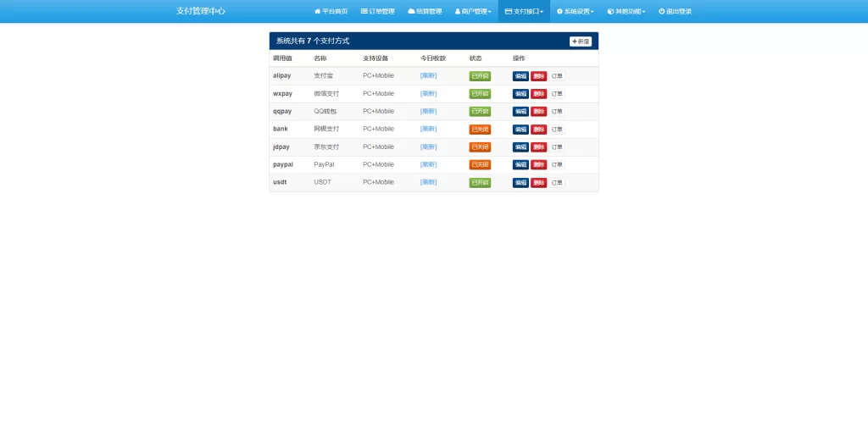This screenshot has width=868, height=437.
Task: Expand the 支付接口 dropdown menu
Action: [524, 11]
